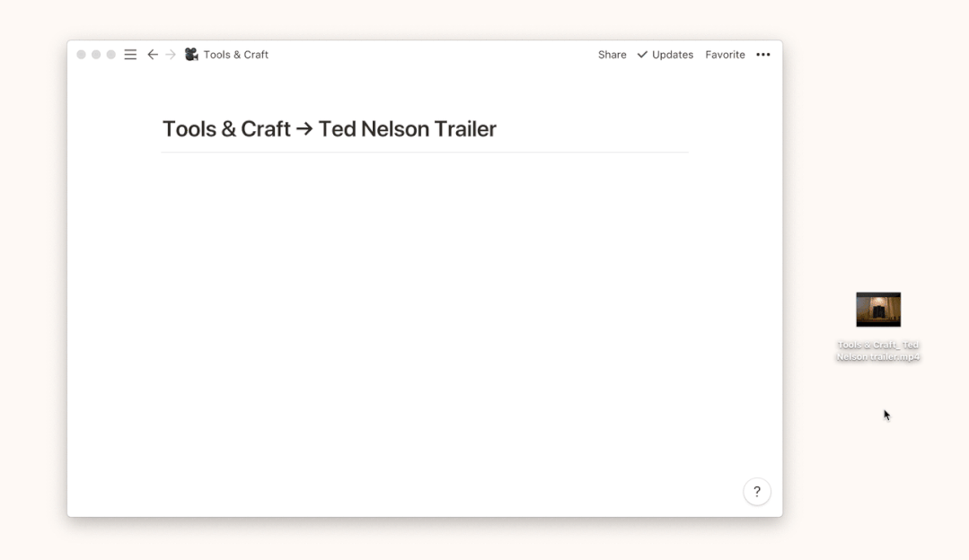Open help with the question mark button

click(756, 492)
